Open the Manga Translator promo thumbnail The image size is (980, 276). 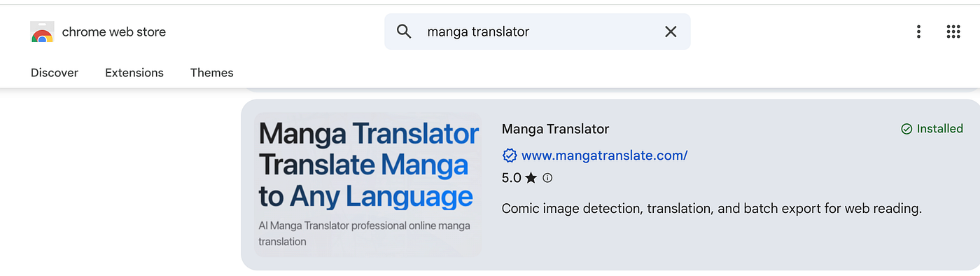[368, 185]
